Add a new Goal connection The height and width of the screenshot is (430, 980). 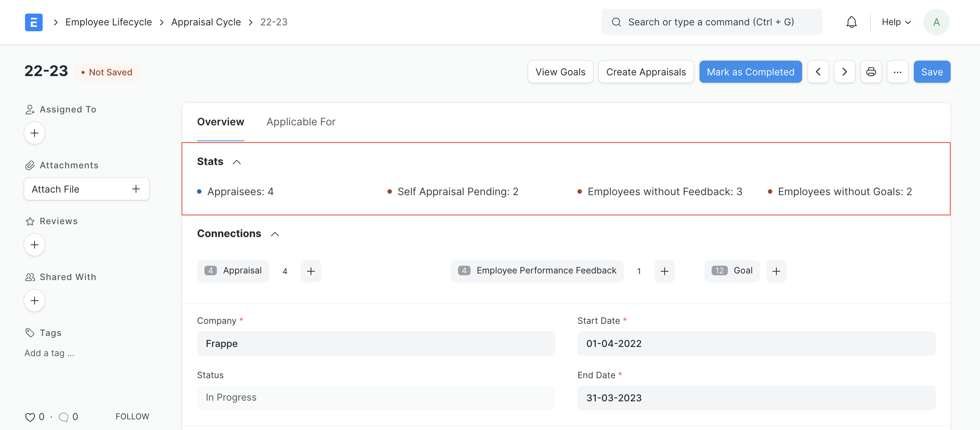[776, 271]
